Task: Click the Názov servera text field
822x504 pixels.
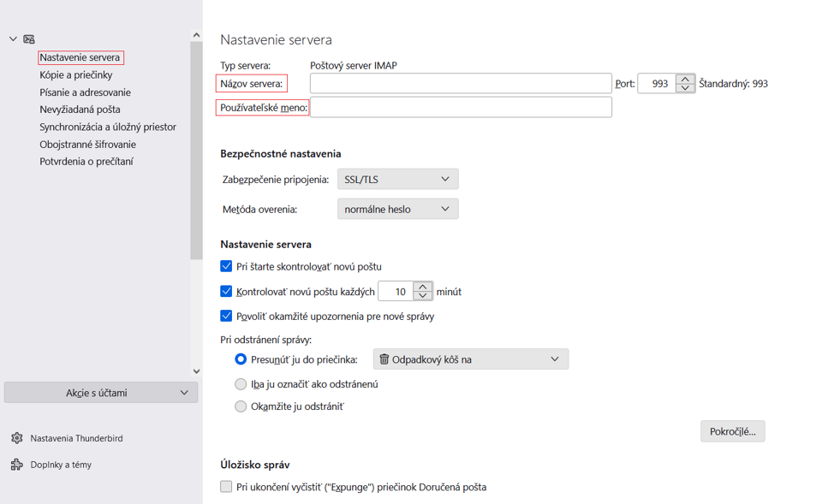Action: 461,83
